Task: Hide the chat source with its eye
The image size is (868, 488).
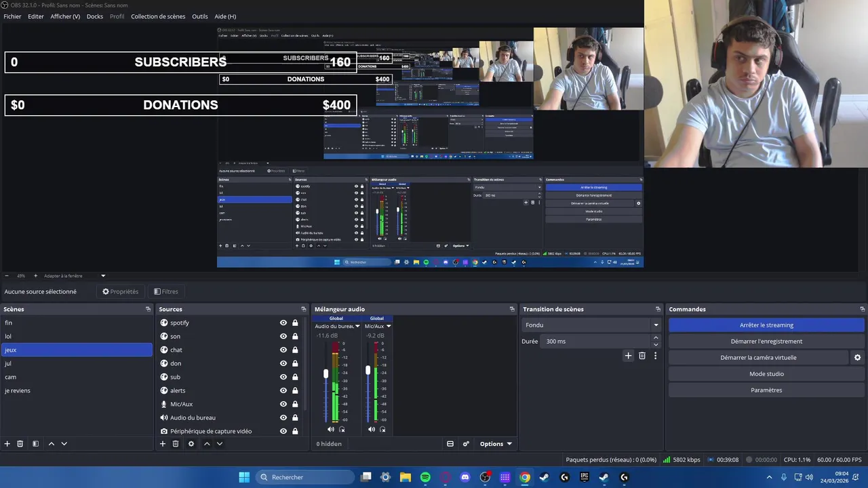Action: (283, 350)
